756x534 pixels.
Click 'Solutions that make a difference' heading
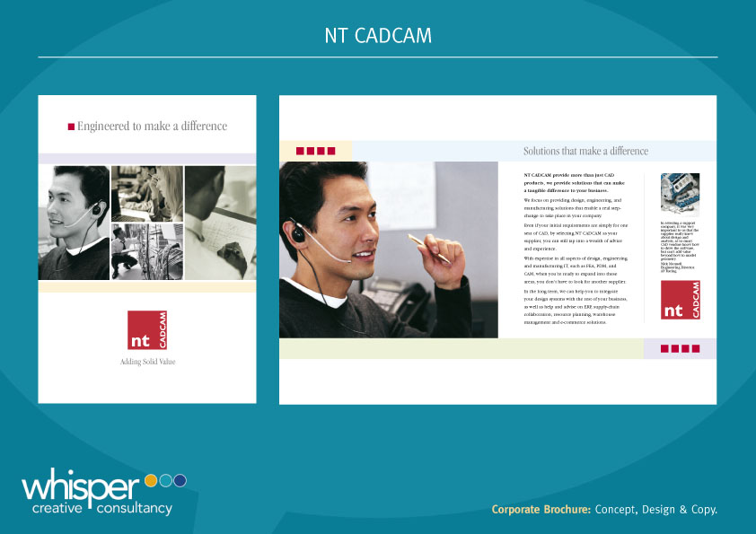(x=585, y=152)
